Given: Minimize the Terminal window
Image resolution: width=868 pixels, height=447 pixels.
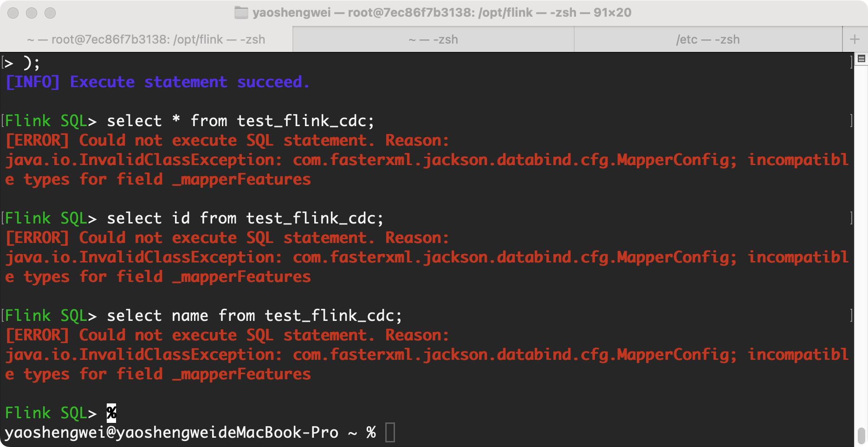Looking at the screenshot, I should click(x=32, y=13).
